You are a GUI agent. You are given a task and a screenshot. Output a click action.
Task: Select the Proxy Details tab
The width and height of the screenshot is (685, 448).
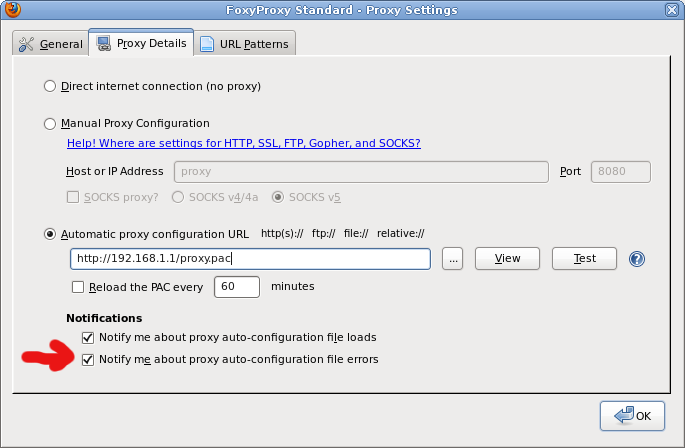tap(141, 43)
